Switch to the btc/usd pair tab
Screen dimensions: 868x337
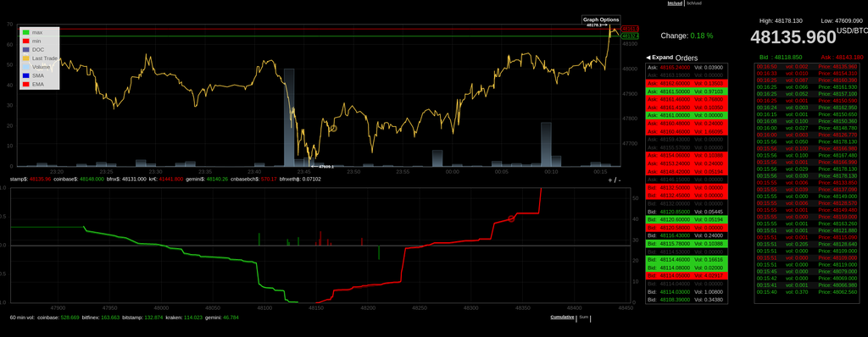[x=676, y=3]
